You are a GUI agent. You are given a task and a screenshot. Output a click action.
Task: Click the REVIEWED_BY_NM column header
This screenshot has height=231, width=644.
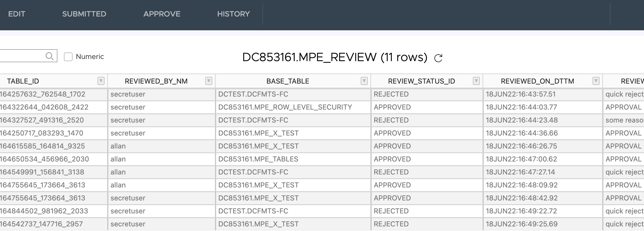click(156, 81)
